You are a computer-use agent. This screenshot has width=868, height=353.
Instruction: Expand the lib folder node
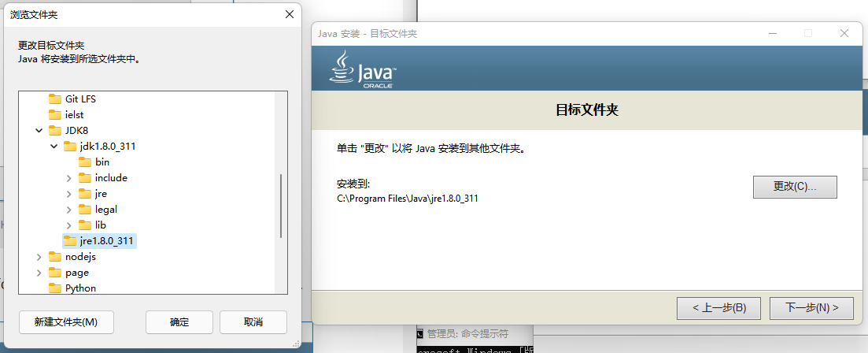tap(68, 225)
